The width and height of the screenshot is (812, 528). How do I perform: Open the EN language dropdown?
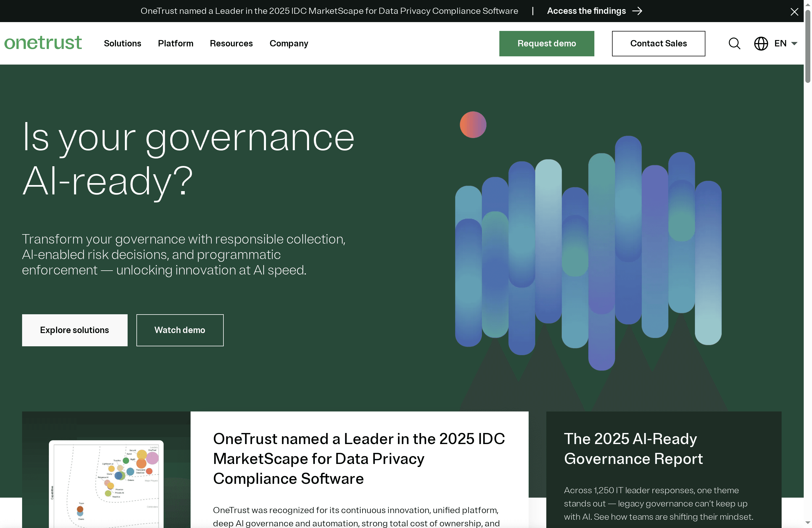click(x=780, y=43)
